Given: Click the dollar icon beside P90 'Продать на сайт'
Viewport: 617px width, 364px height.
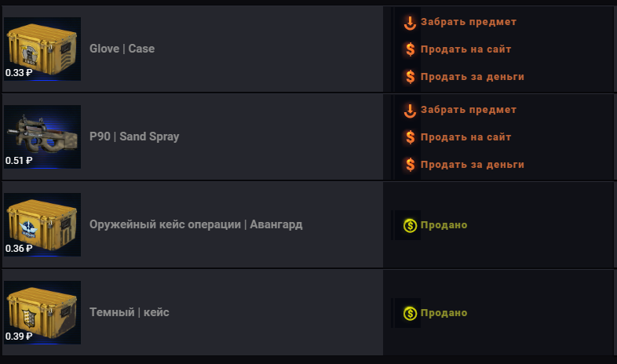Looking at the screenshot, I should click(410, 137).
